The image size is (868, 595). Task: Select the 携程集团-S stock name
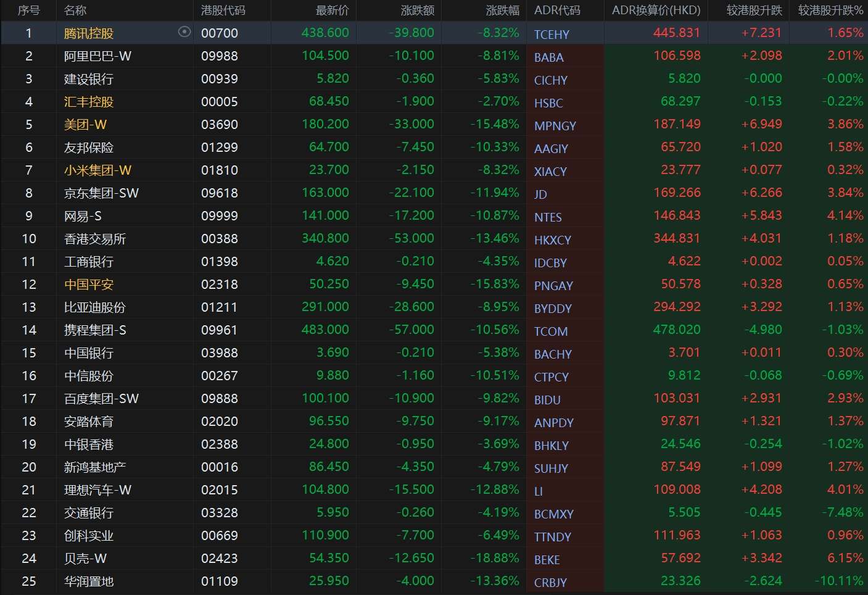coord(95,330)
